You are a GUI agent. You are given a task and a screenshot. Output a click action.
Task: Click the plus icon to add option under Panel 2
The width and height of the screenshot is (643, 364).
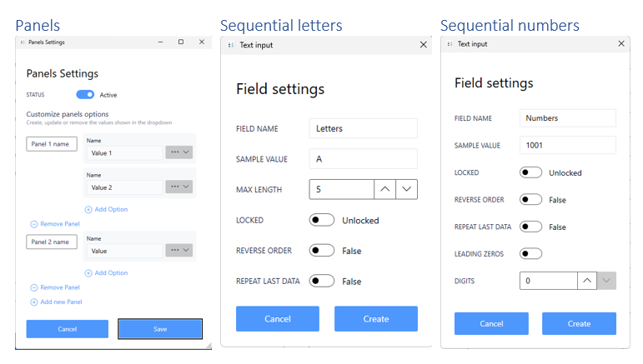click(89, 272)
